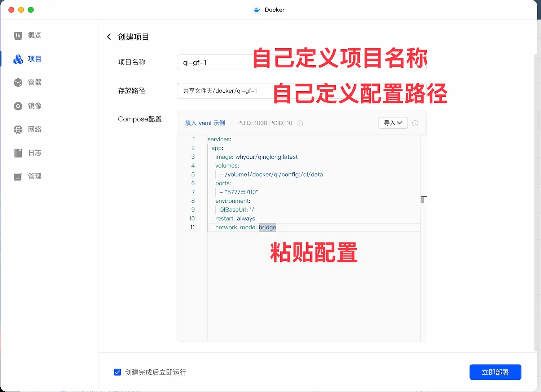Image resolution: width=541 pixels, height=392 pixels.
Task: Click the 管理 management icon
Action: coord(18,176)
